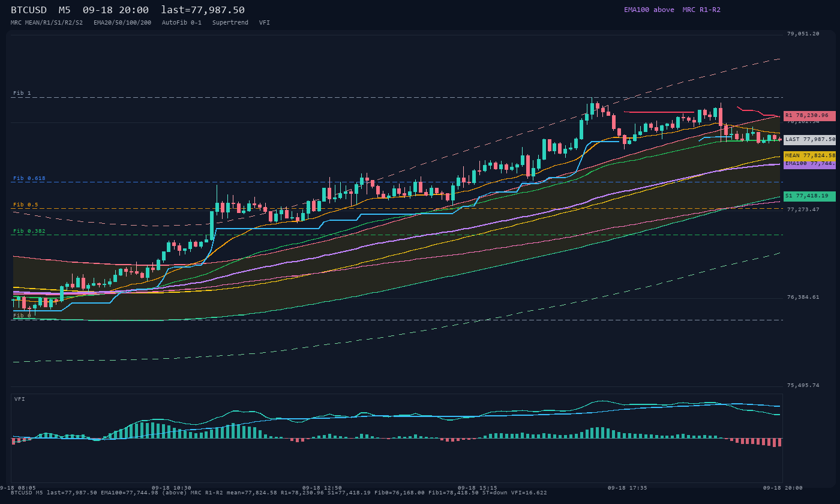Click the 76,384.61 price axis label
The height and width of the screenshot is (504, 840).
click(803, 298)
